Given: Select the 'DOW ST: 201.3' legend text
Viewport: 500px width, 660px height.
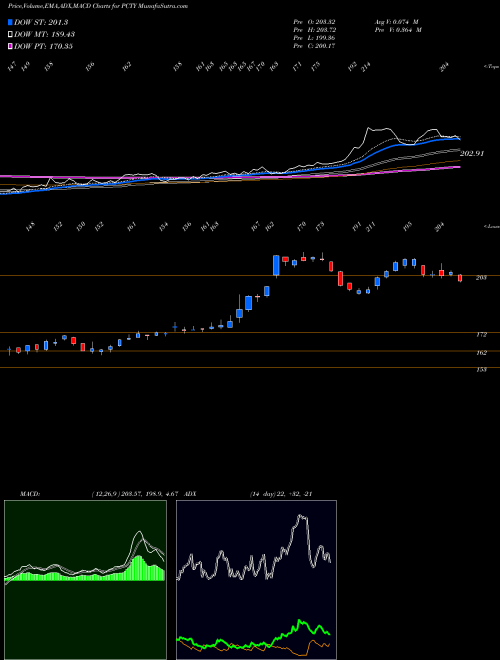Looking at the screenshot, I should 41,23.
